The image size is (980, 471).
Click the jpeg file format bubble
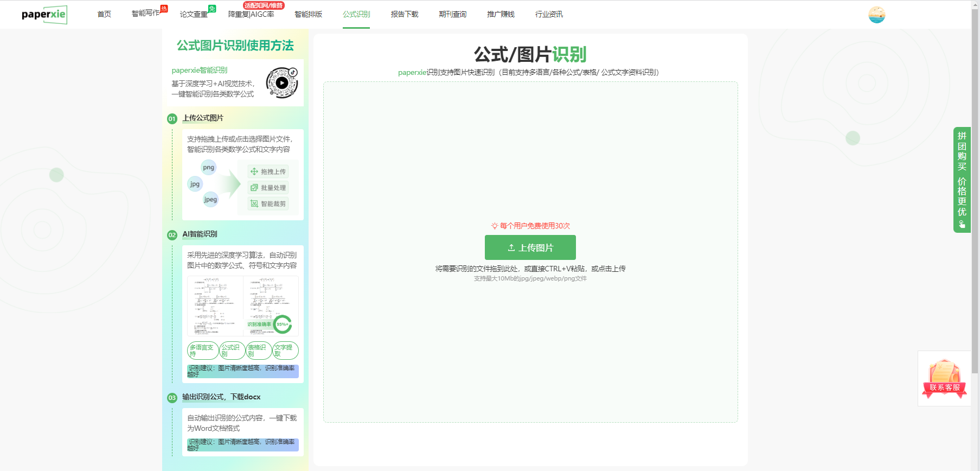pos(210,200)
